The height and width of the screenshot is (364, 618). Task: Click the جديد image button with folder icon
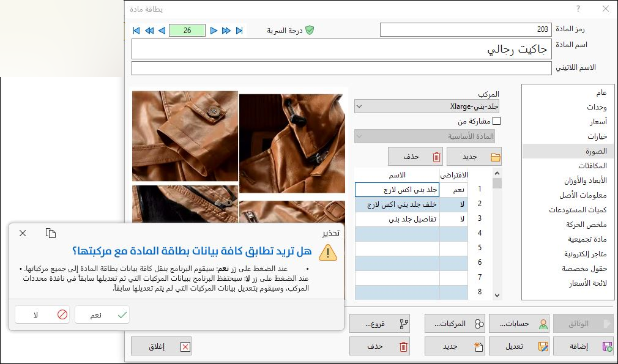[474, 157]
